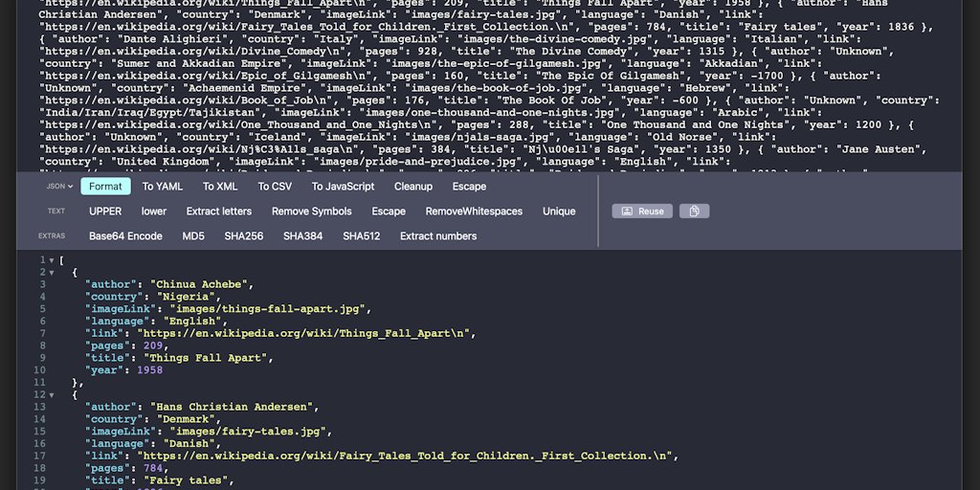Click the "Danish" language value

tap(189, 444)
